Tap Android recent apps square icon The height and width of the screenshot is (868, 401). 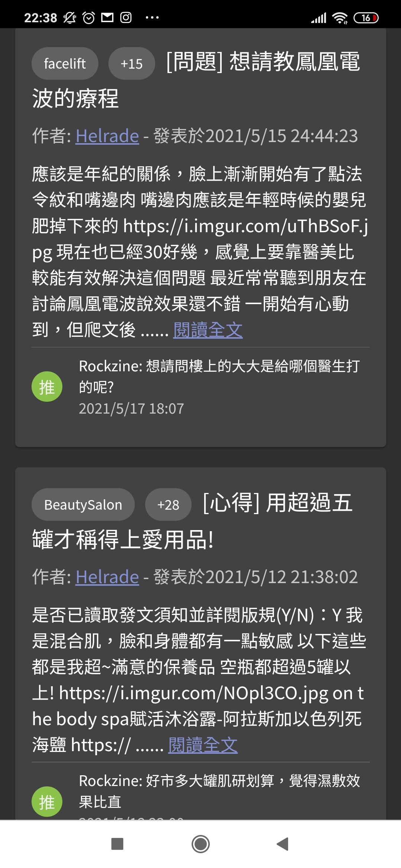point(117,844)
